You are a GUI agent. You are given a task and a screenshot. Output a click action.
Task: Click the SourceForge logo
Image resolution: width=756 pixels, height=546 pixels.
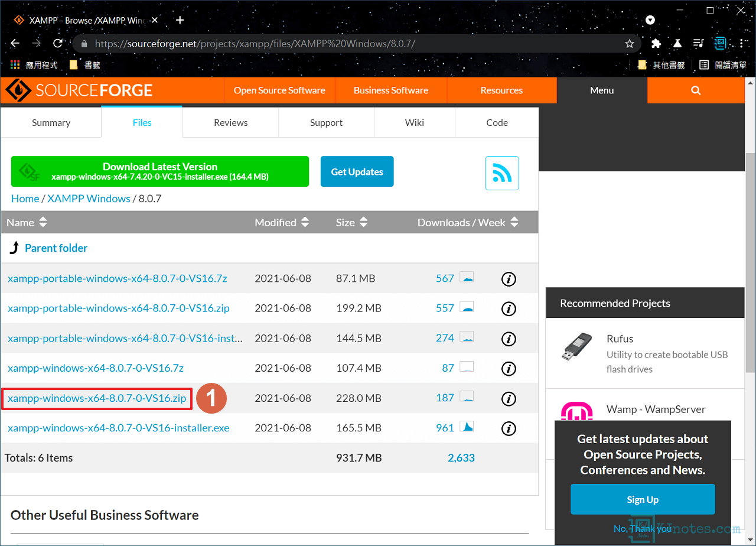click(x=79, y=90)
